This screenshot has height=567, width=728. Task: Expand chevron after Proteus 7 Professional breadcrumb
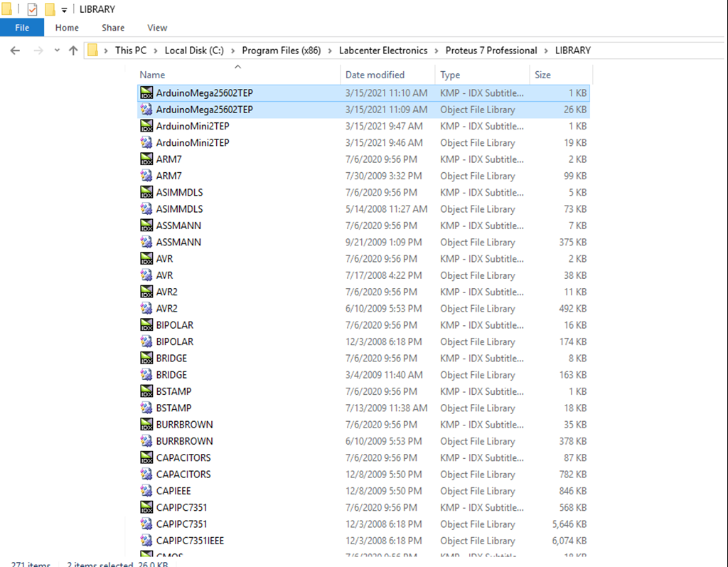pyautogui.click(x=546, y=51)
